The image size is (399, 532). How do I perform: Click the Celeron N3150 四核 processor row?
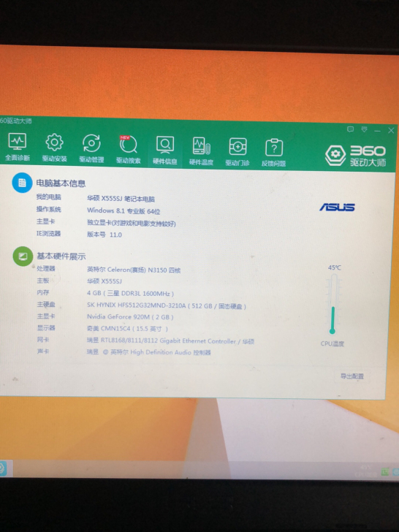[134, 270]
